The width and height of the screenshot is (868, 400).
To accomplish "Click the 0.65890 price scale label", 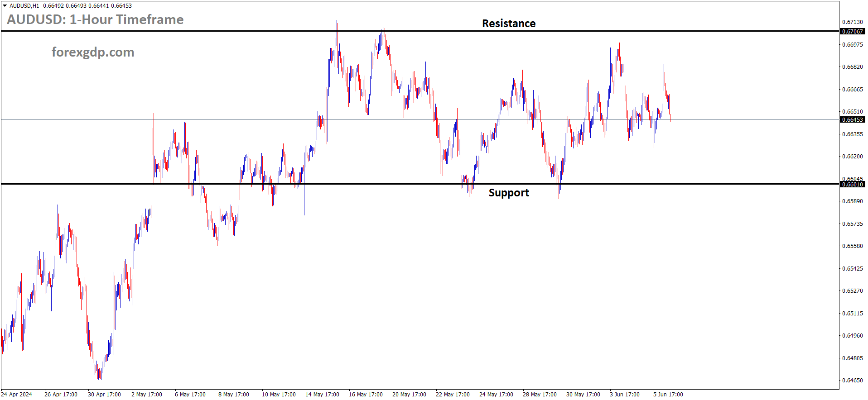I will [x=852, y=201].
